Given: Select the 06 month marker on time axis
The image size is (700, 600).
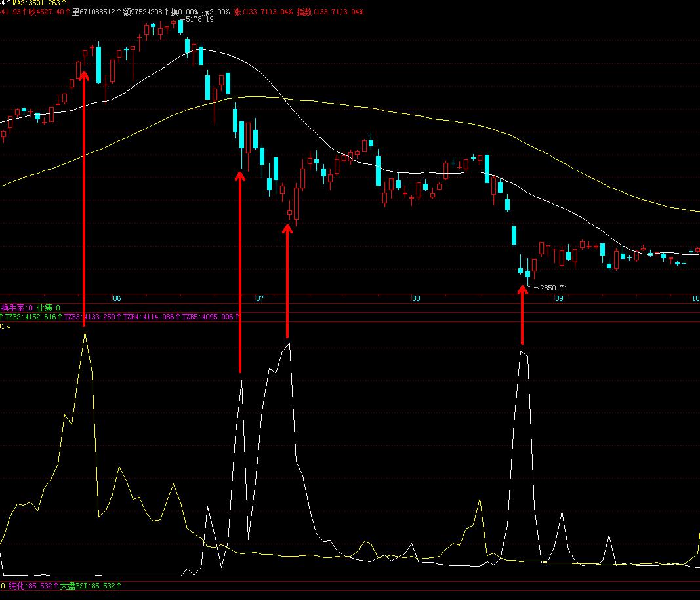Looking at the screenshot, I should point(117,298).
